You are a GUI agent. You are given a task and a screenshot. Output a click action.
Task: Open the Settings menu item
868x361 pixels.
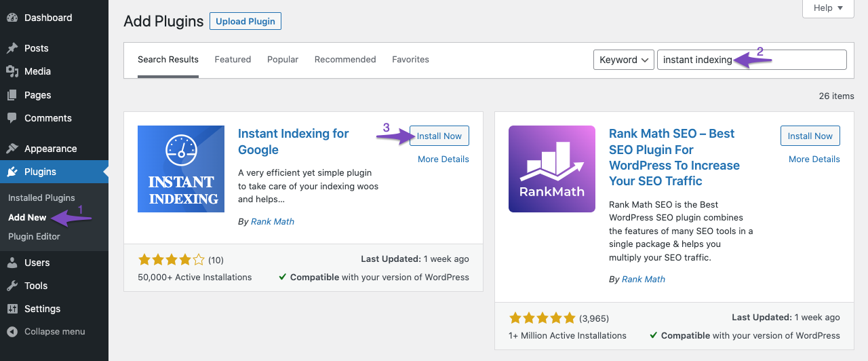click(54, 309)
